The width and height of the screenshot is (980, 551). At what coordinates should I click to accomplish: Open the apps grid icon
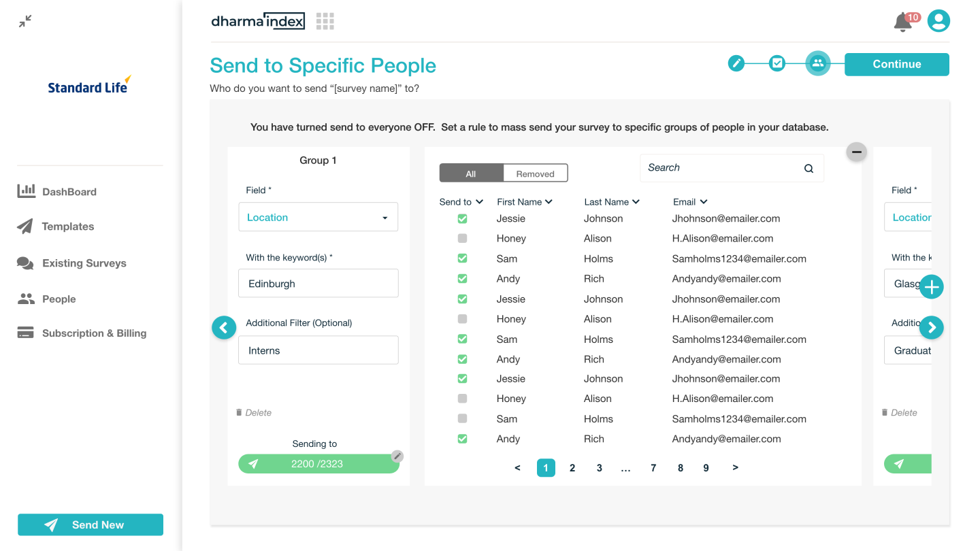point(325,21)
